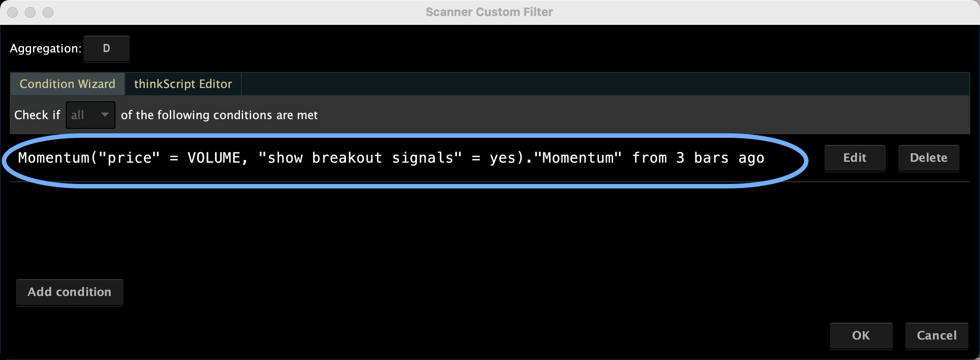Expand the 'all' conditions combo box
This screenshot has width=980, height=360.
coord(91,115)
